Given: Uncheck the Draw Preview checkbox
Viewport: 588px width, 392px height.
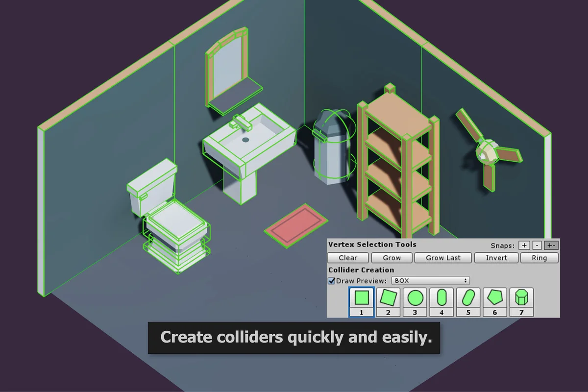Looking at the screenshot, I should [x=331, y=280].
